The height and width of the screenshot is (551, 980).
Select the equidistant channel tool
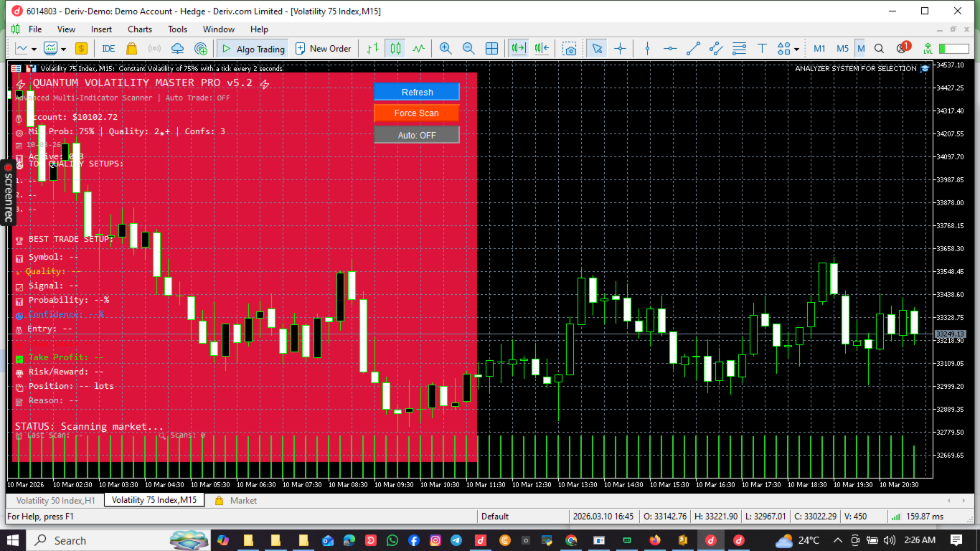(716, 49)
